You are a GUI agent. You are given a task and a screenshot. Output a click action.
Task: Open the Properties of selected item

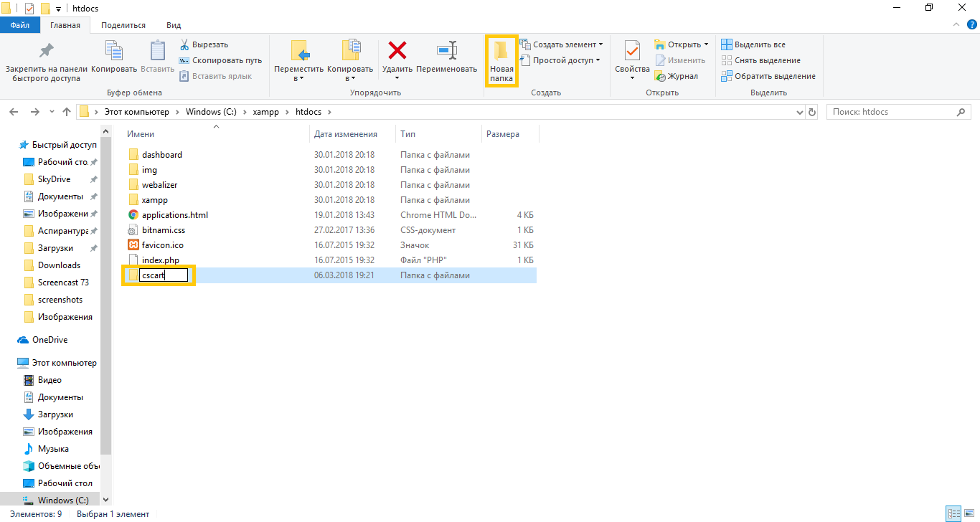coord(632,61)
